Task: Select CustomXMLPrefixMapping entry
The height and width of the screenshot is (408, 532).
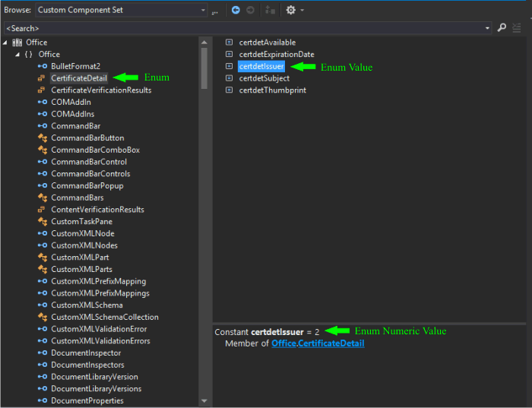Action: click(99, 281)
